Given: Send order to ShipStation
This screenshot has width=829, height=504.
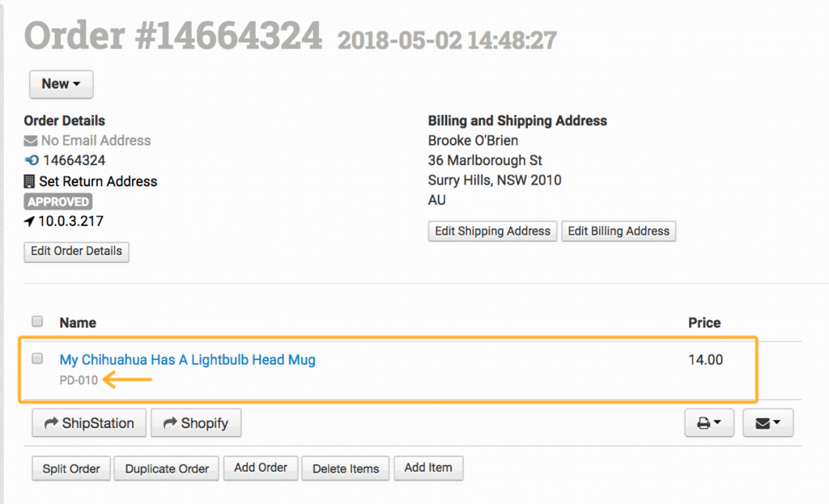Looking at the screenshot, I should 89,422.
